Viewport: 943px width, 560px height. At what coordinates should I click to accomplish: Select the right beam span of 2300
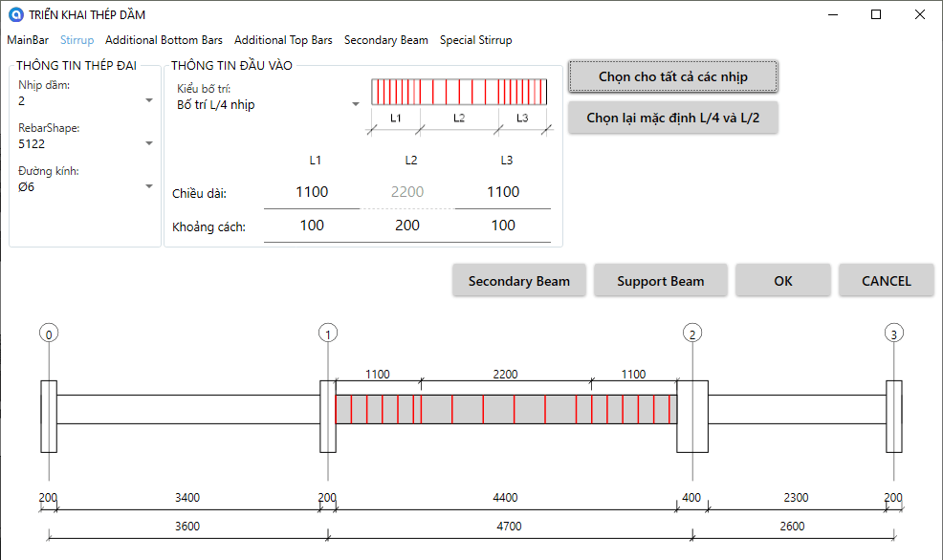(797, 409)
